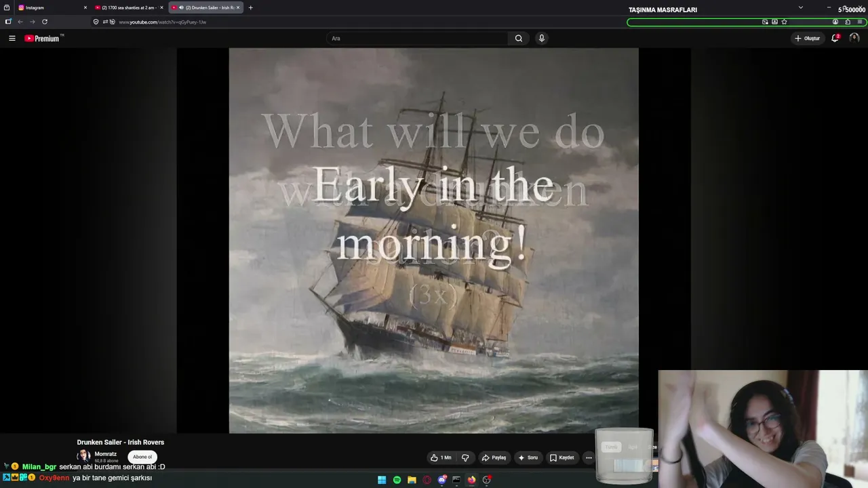868x488 pixels.
Task: Close the Instagram tab
Action: point(85,7)
